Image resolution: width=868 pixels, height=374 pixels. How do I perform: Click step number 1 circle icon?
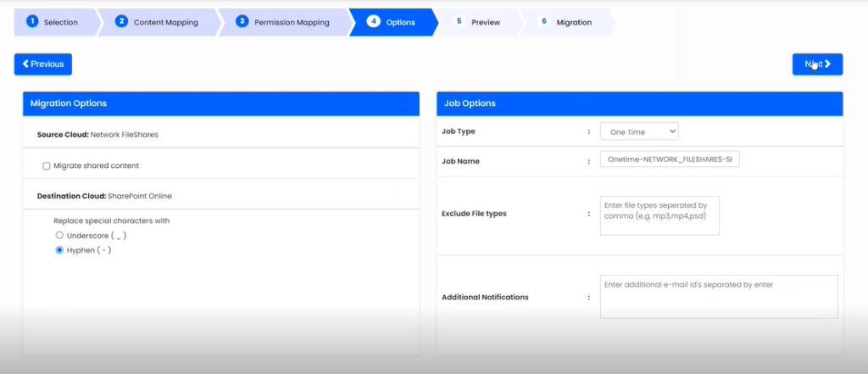tap(32, 21)
